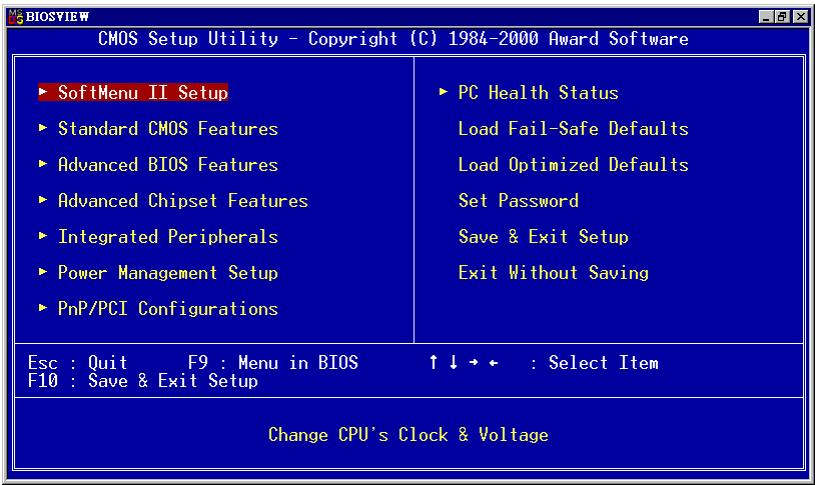Click the 'F10 : Save & Exit Setup' hint

click(x=143, y=381)
